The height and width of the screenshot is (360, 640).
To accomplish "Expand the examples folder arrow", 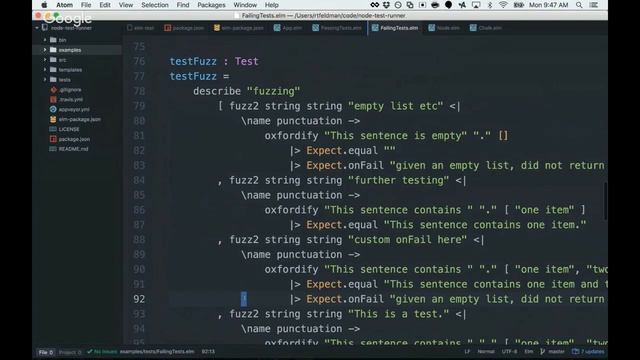I will (45, 50).
